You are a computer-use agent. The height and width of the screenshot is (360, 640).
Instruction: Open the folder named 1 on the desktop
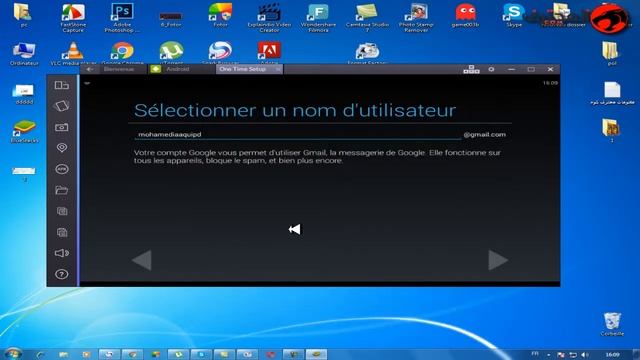click(x=611, y=131)
